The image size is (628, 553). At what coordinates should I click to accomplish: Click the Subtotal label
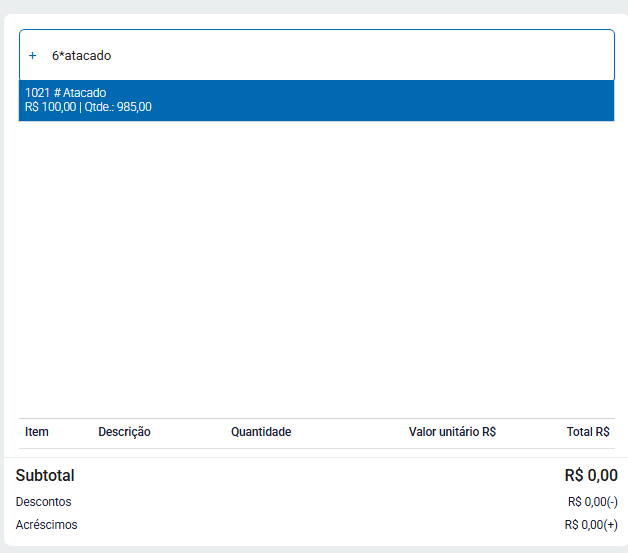[x=45, y=476]
